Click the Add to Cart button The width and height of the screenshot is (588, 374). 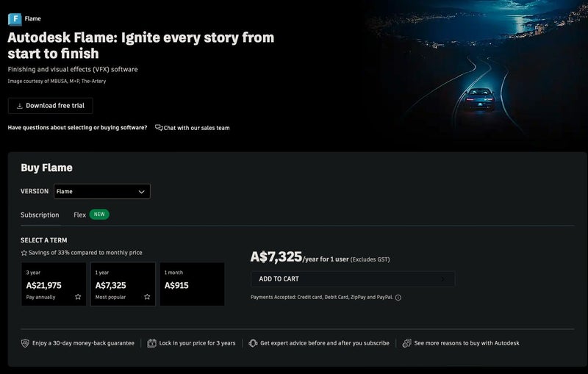pos(352,279)
